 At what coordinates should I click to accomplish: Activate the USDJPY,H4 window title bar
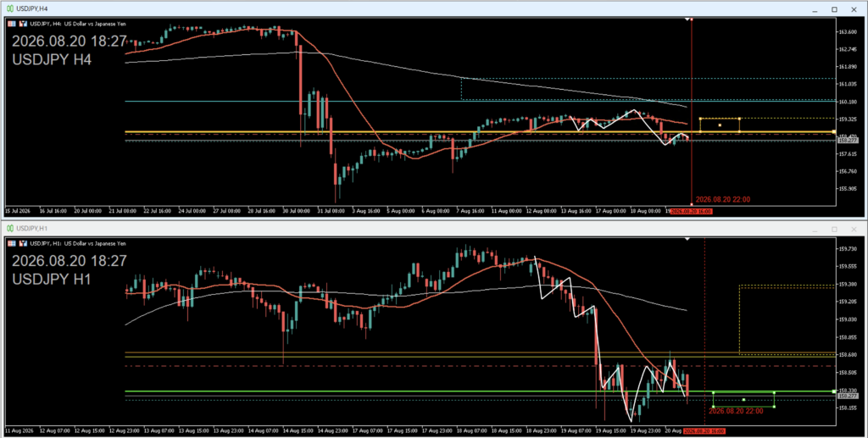(x=433, y=8)
